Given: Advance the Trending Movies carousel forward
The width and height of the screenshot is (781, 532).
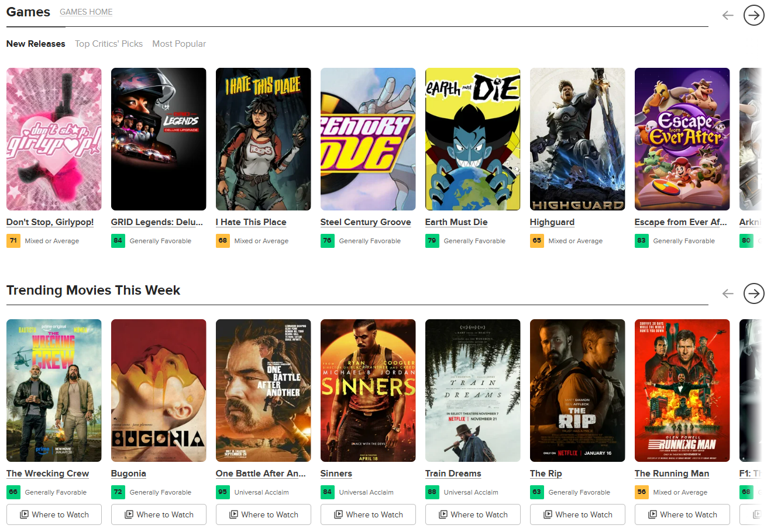Looking at the screenshot, I should (x=754, y=293).
